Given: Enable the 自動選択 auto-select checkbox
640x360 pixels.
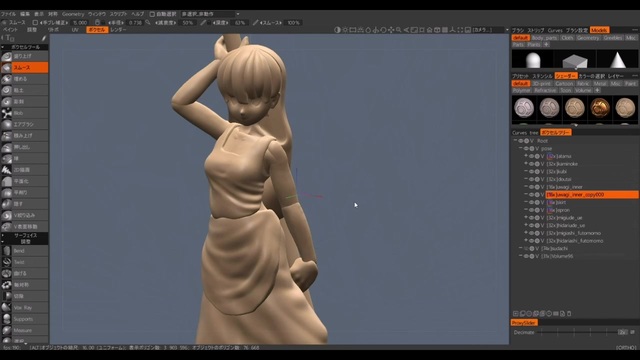Looking at the screenshot, I should (152, 14).
